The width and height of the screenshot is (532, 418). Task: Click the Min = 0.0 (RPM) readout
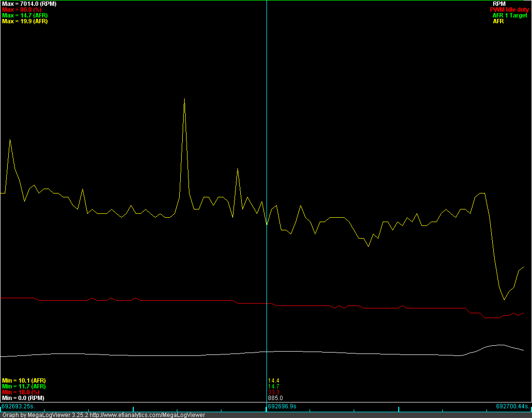coord(23,398)
